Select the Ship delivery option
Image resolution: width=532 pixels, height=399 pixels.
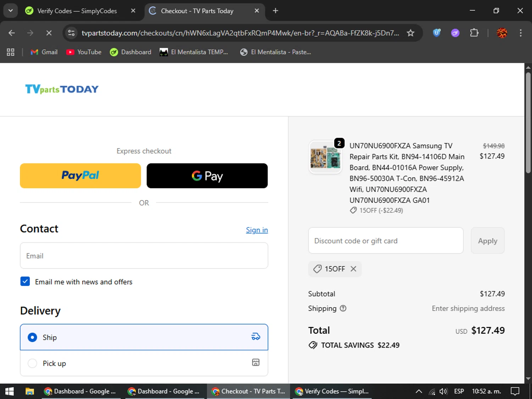point(144,337)
